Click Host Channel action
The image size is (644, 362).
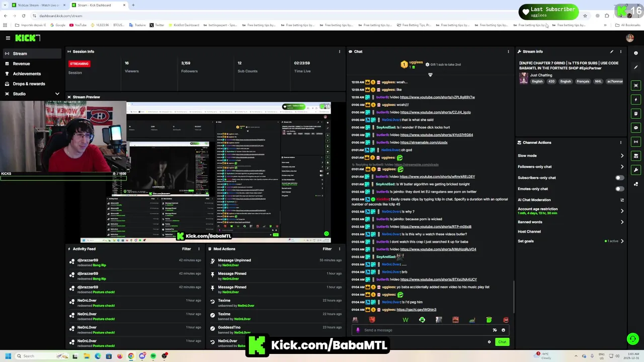tap(529, 231)
